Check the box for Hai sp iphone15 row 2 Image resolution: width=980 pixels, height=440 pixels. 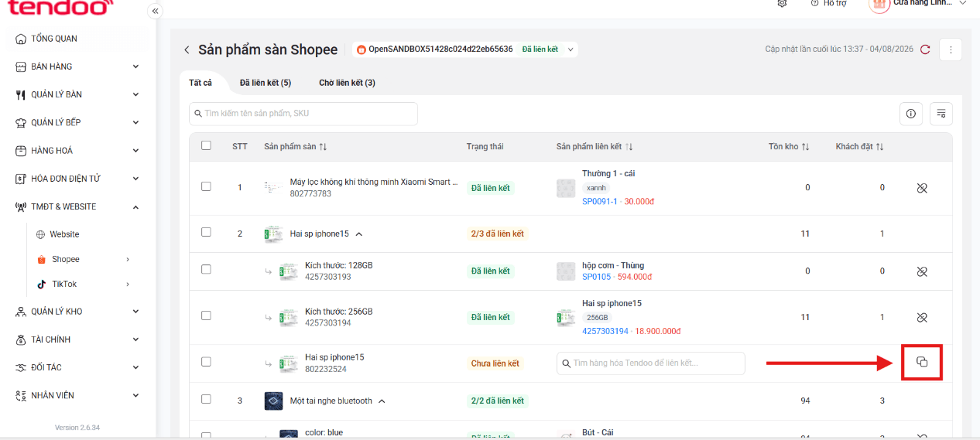pyautogui.click(x=206, y=232)
